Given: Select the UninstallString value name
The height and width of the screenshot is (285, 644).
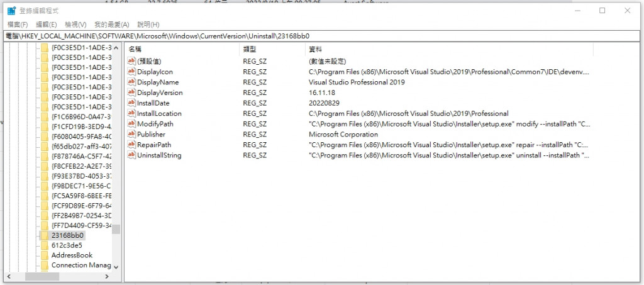Looking at the screenshot, I should click(159, 155).
